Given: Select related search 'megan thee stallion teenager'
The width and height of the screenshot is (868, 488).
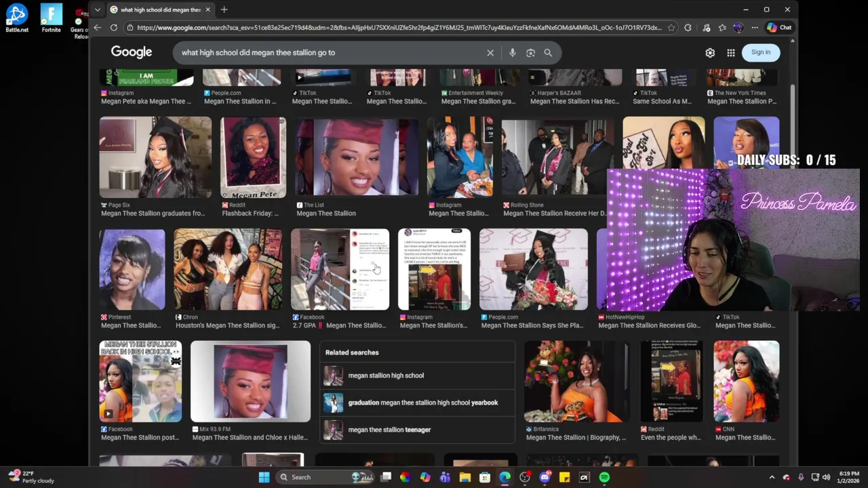Looking at the screenshot, I should coord(417,430).
